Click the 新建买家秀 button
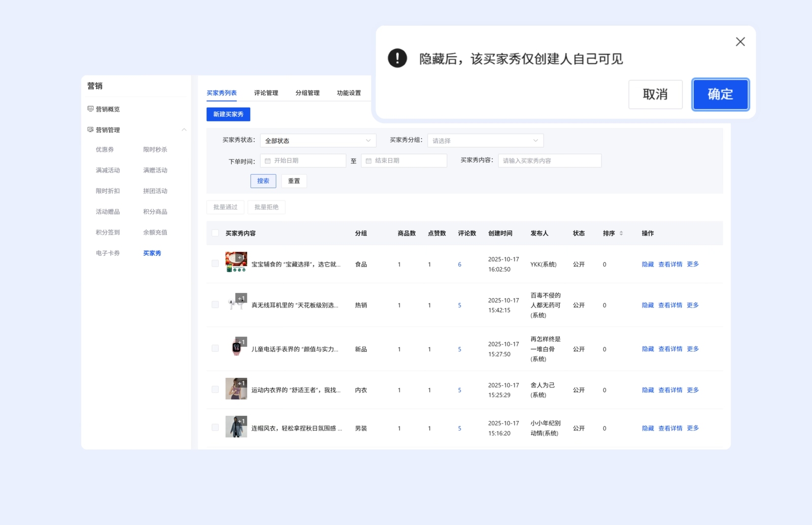812x525 pixels. point(228,114)
